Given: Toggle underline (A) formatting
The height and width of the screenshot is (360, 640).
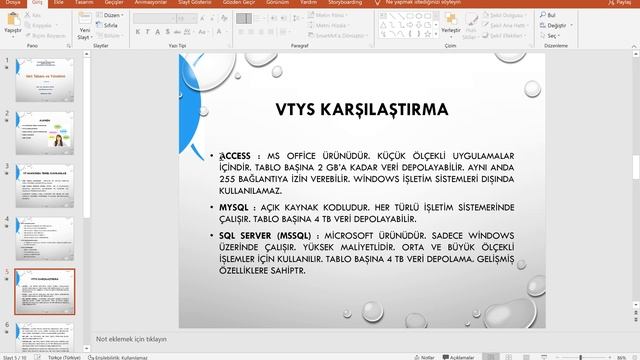Looking at the screenshot, I should (157, 32).
